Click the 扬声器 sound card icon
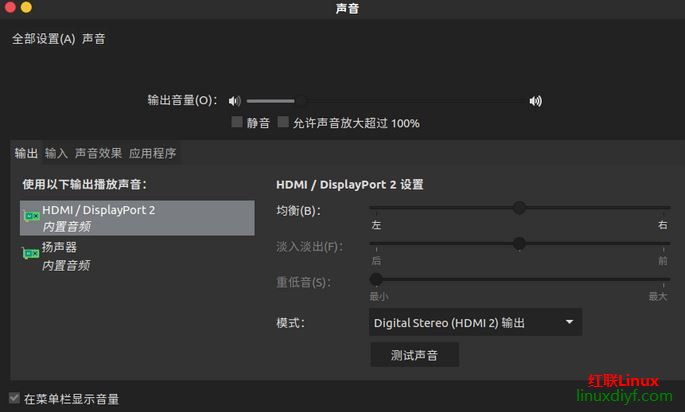Viewport: 685px width, 412px height. (x=31, y=255)
